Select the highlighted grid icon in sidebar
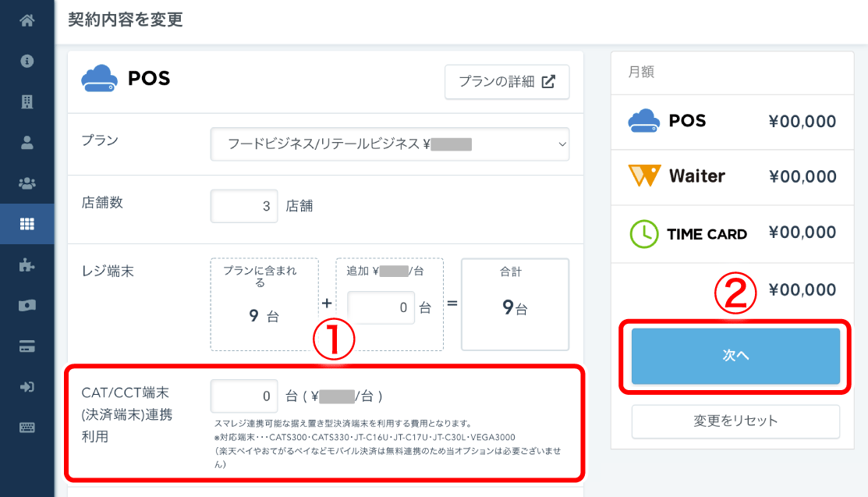Viewport: 868px width, 497px height. [x=27, y=224]
